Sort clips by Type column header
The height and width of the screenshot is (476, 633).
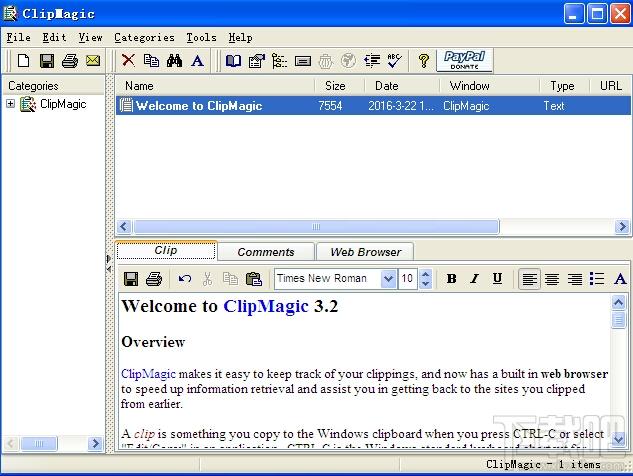click(x=564, y=86)
